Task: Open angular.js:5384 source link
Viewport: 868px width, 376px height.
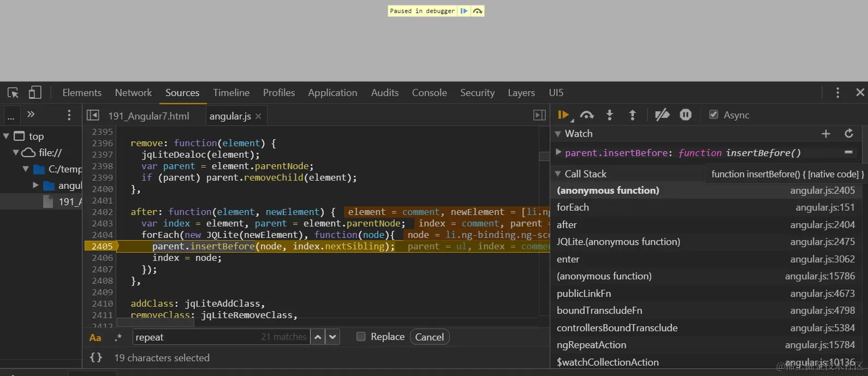Action: coord(822,328)
